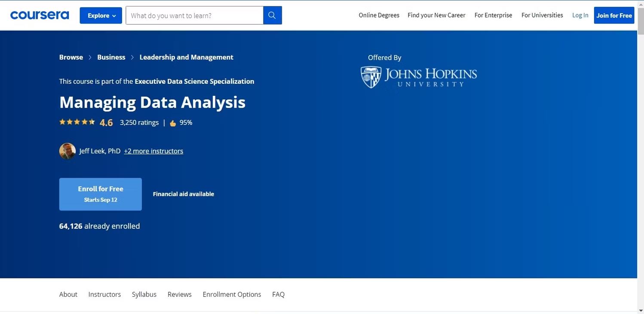Open Find your New Career
This screenshot has height=314, width=644.
click(436, 15)
